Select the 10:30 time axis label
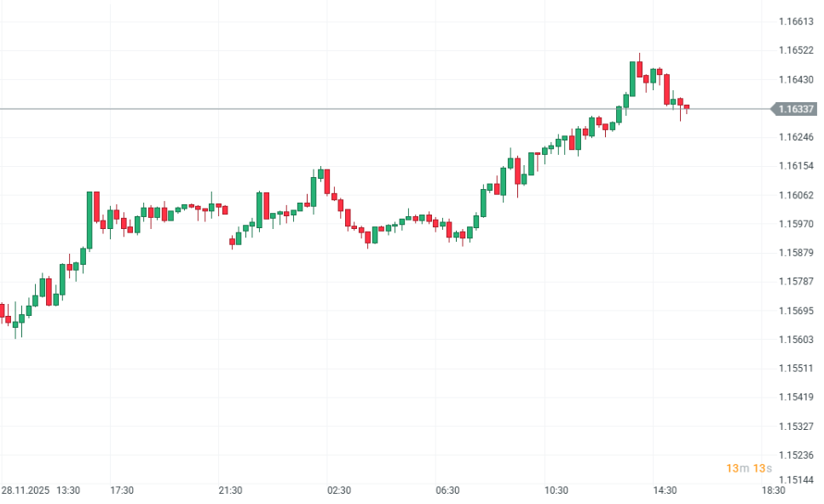The width and height of the screenshot is (824, 504). tap(556, 490)
